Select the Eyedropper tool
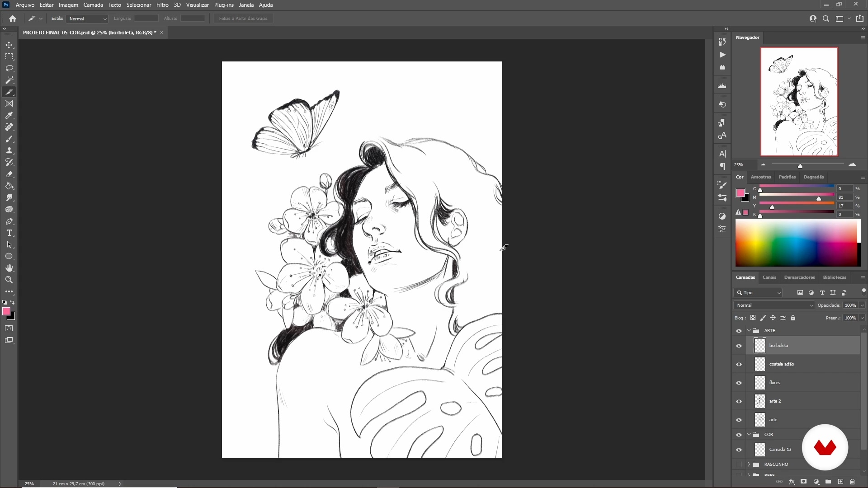Viewport: 868px width, 488px height. click(9, 116)
